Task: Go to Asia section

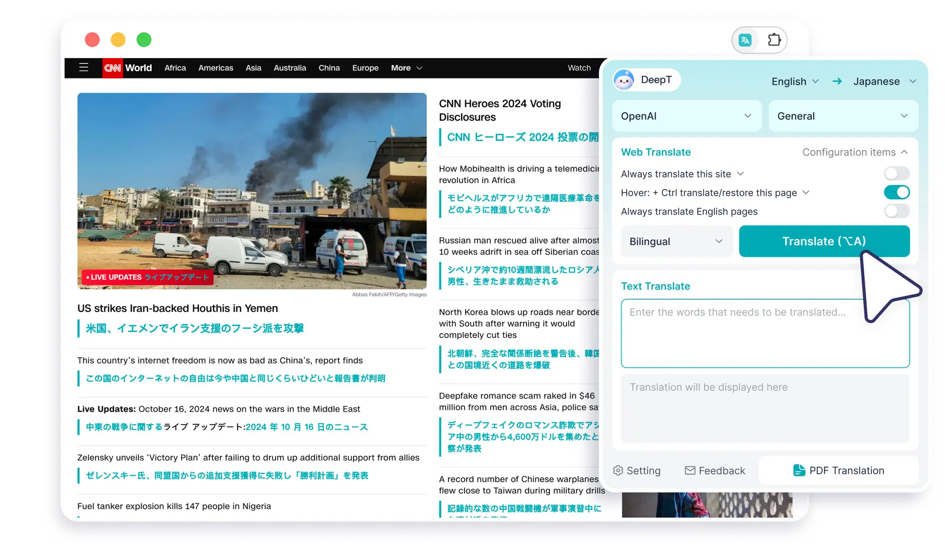Action: click(x=253, y=68)
